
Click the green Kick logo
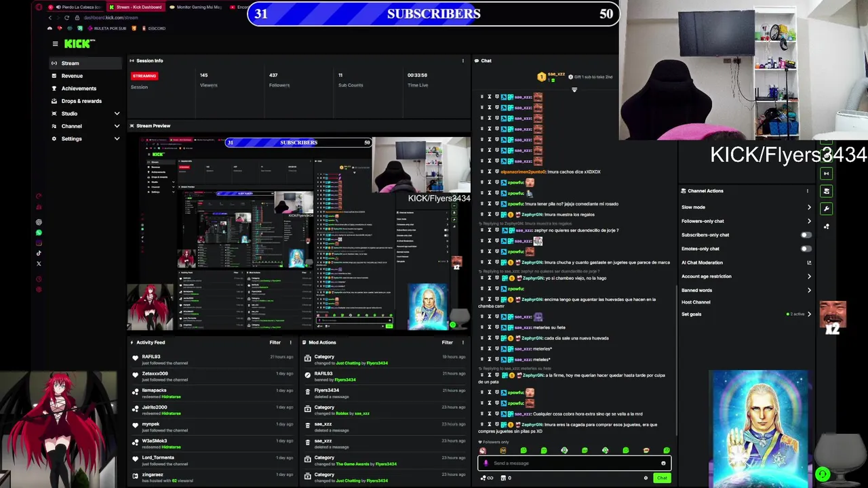[79, 44]
